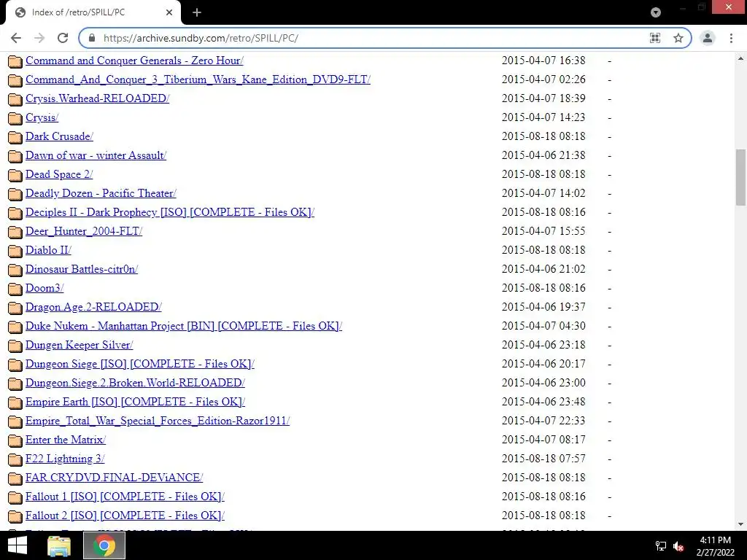Click the lock site-info icon
The image size is (747, 560).
pyautogui.click(x=93, y=38)
